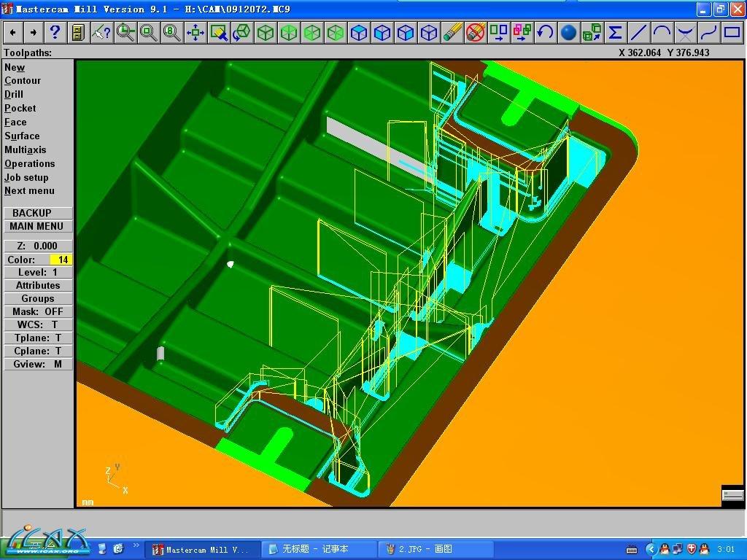Select the Analyze pointer-question icon
Image resolution: width=747 pixels, height=560 pixels.
click(x=101, y=33)
